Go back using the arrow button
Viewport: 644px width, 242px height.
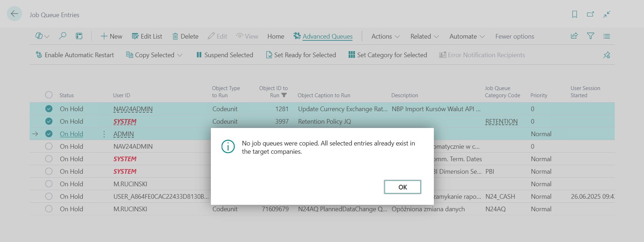click(14, 14)
